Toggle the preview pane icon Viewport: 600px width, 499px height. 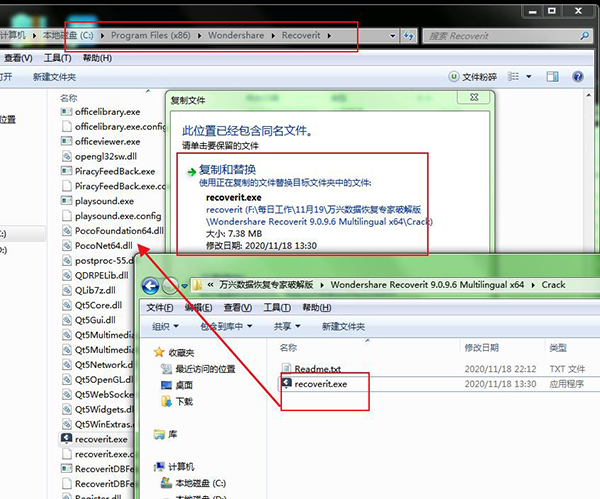pyautogui.click(x=552, y=77)
